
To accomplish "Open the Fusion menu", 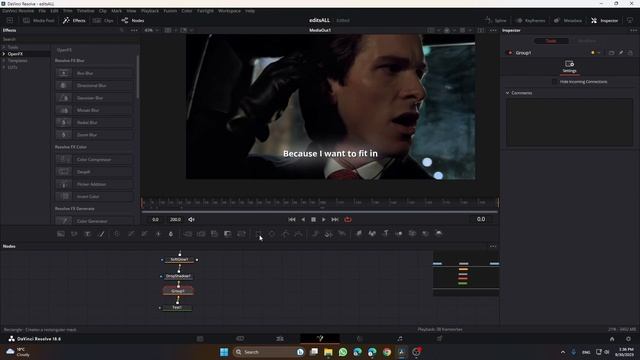I will coord(170,11).
